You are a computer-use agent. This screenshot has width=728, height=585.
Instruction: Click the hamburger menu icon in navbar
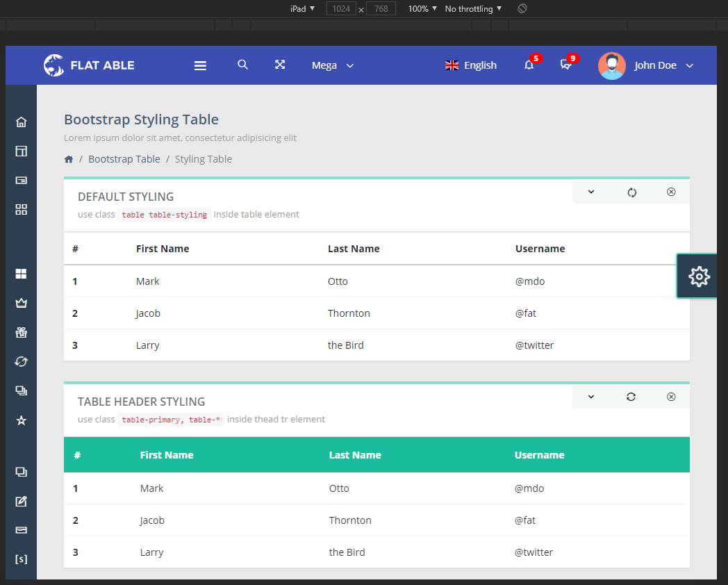(x=200, y=65)
